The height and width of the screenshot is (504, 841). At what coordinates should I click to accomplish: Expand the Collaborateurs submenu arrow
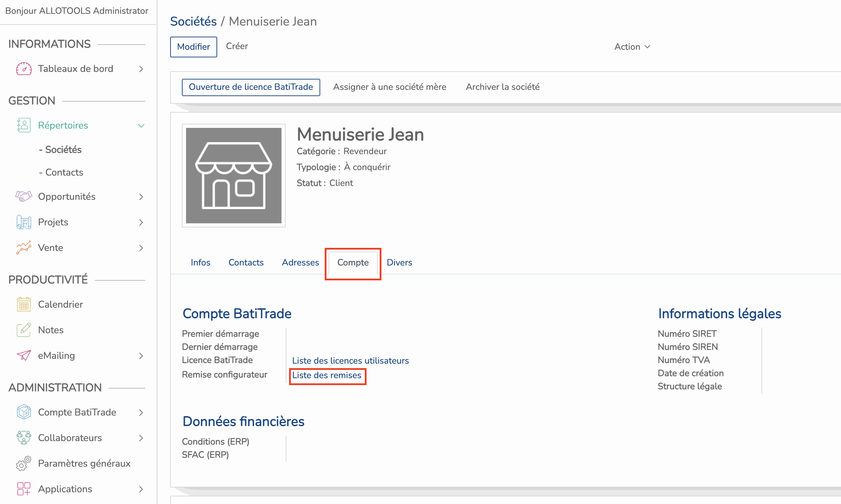[x=141, y=438]
